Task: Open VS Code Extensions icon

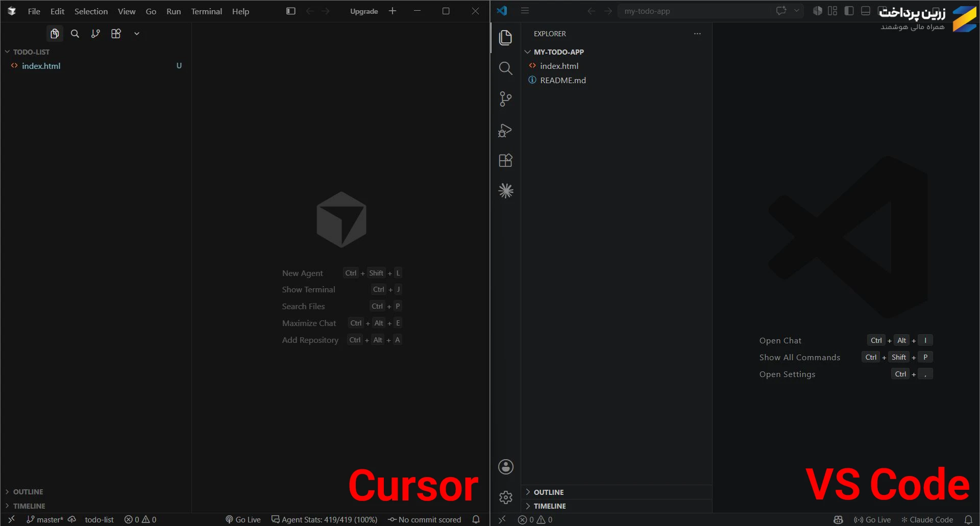Action: (505, 161)
